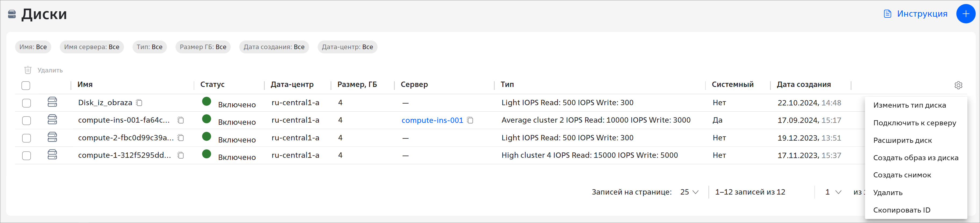Open the compute-ins-001 server link
The height and width of the screenshot is (223, 980).
point(432,120)
